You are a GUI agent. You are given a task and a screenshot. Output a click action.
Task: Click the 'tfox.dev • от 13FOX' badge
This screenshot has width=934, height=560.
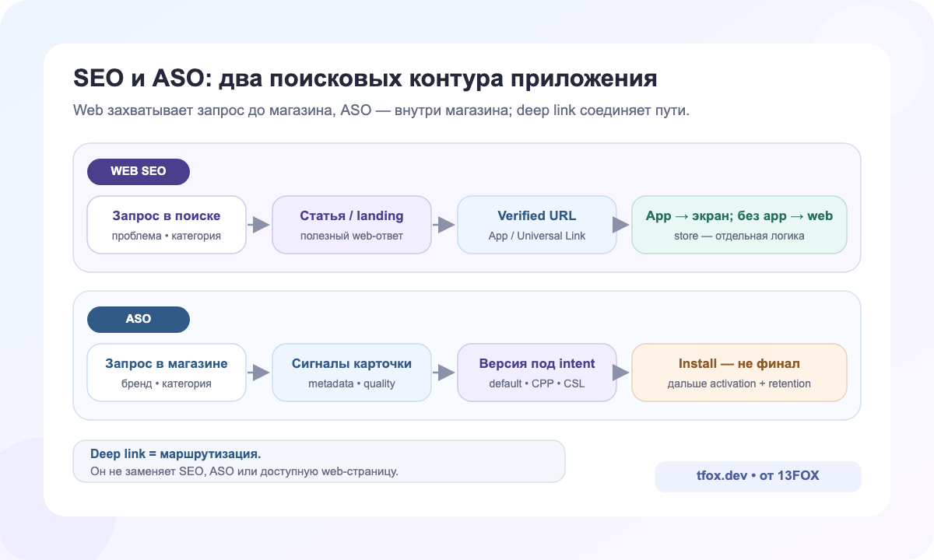(x=758, y=476)
